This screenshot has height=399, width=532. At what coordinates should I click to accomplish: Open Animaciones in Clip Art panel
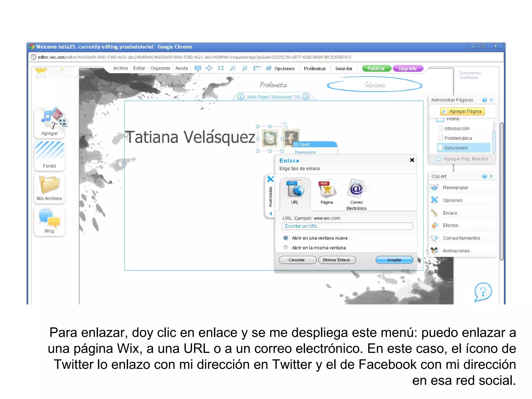point(462,251)
